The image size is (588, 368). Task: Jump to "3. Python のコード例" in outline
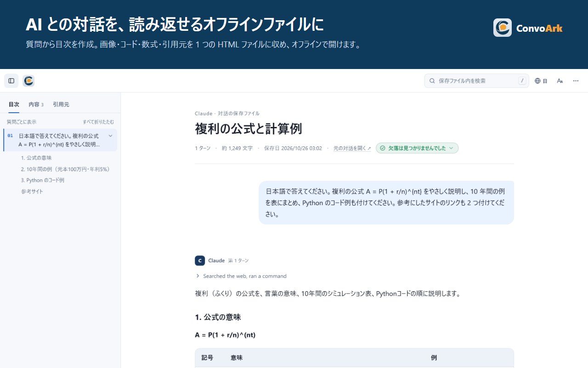coord(42,180)
